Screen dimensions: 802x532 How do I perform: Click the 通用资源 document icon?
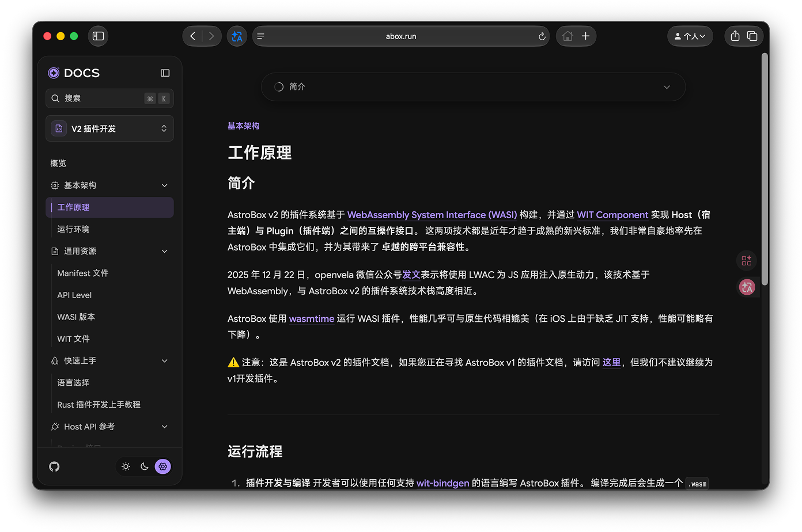(x=55, y=251)
